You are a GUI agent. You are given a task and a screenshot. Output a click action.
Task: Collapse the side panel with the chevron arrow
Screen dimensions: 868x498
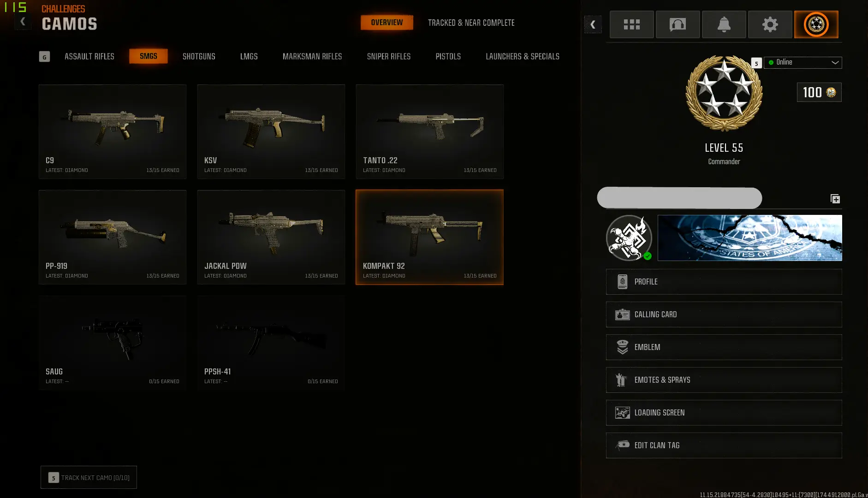(x=593, y=24)
